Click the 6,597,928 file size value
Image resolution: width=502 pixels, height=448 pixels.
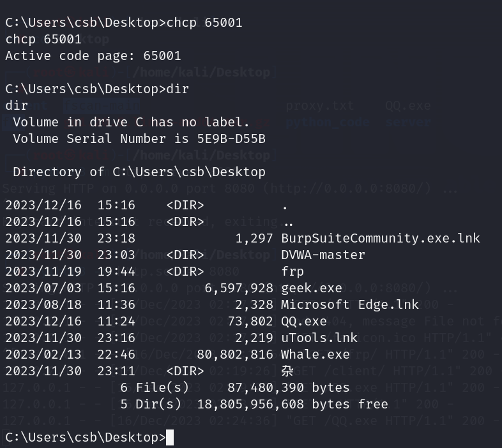click(239, 288)
